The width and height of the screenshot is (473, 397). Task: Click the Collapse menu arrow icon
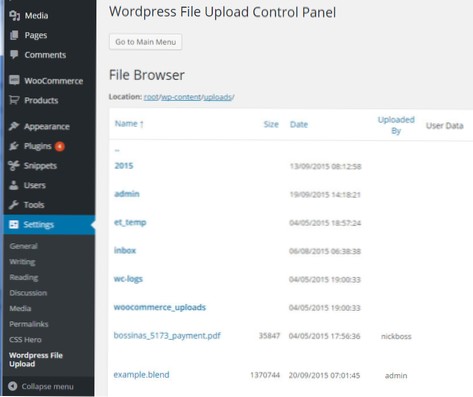13,386
